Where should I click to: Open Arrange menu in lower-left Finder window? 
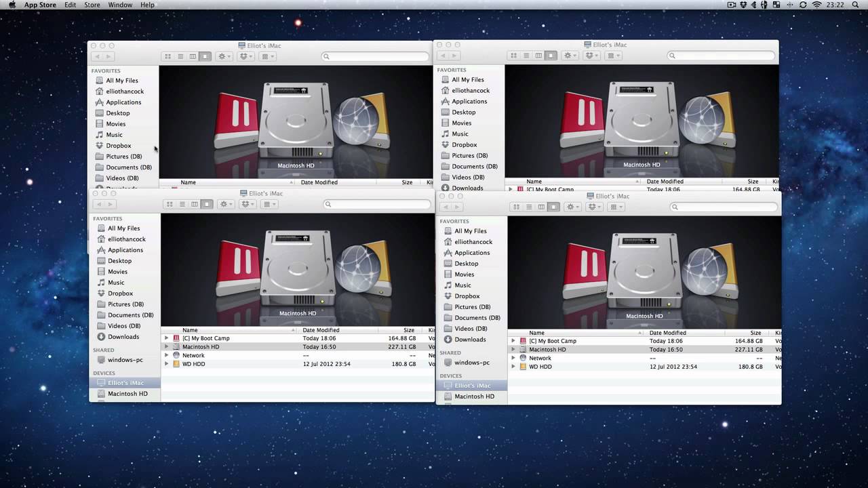click(x=270, y=204)
